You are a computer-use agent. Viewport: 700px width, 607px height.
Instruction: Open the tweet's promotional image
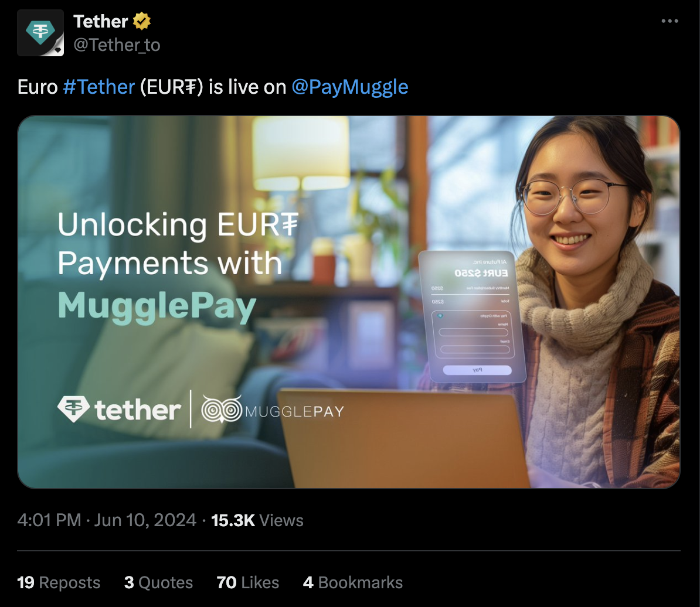pyautogui.click(x=349, y=302)
